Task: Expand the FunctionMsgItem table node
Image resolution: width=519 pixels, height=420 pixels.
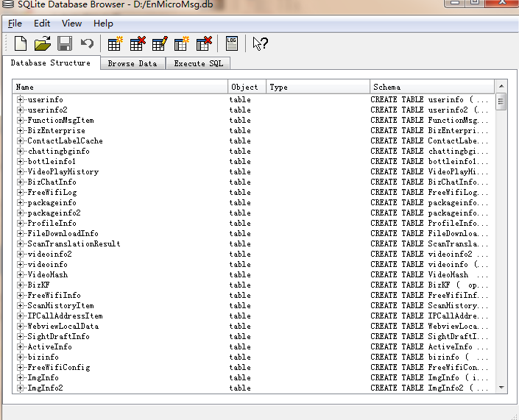Action: pos(20,120)
